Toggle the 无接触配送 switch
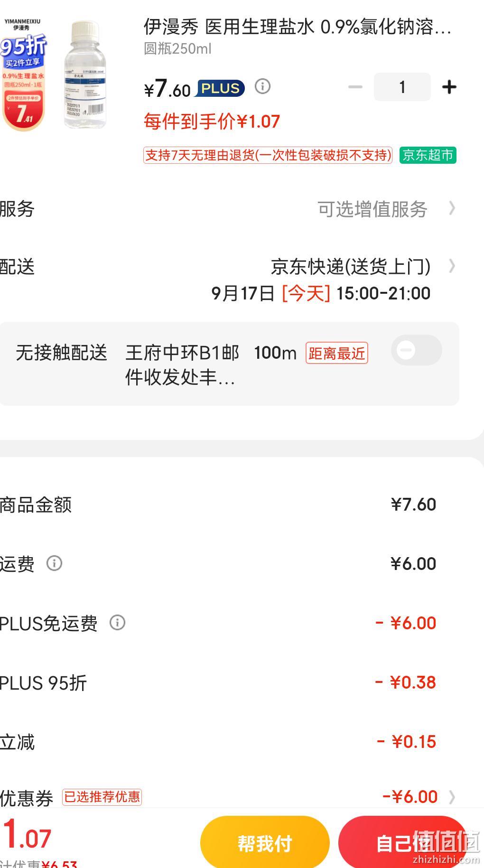The height and width of the screenshot is (868, 484). [417, 350]
